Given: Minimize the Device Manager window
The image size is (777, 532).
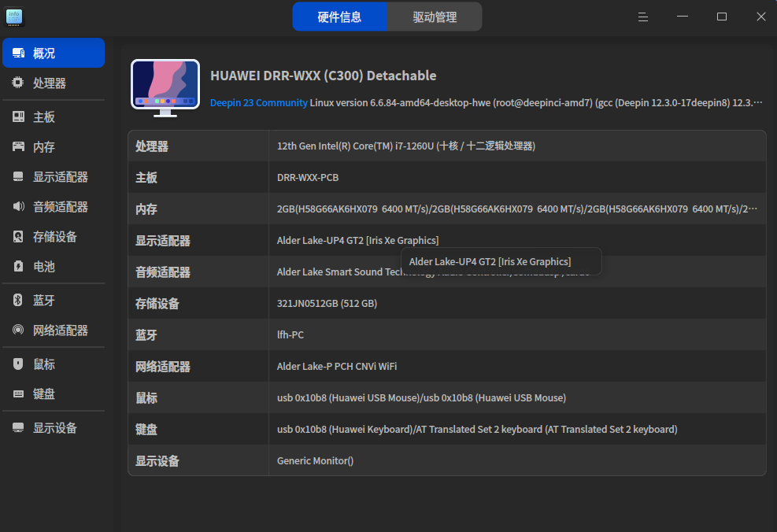Looking at the screenshot, I should click(683, 17).
